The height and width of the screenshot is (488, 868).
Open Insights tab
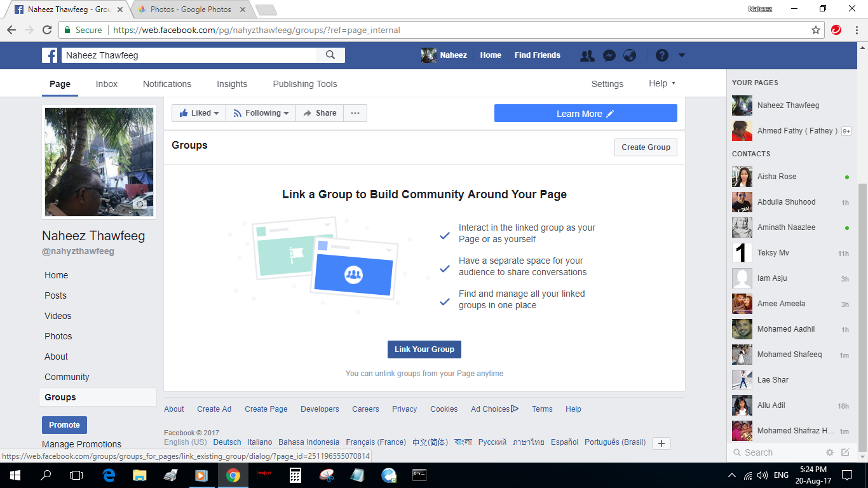pos(232,84)
